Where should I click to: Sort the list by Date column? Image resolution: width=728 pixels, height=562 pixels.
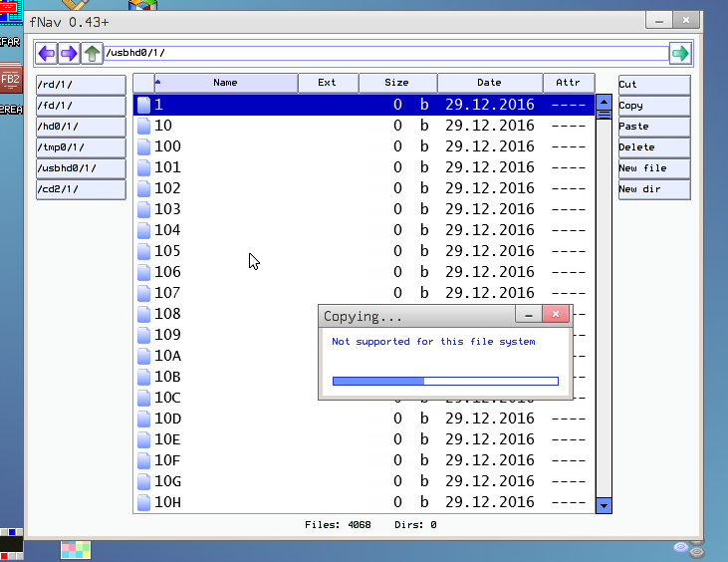489,83
